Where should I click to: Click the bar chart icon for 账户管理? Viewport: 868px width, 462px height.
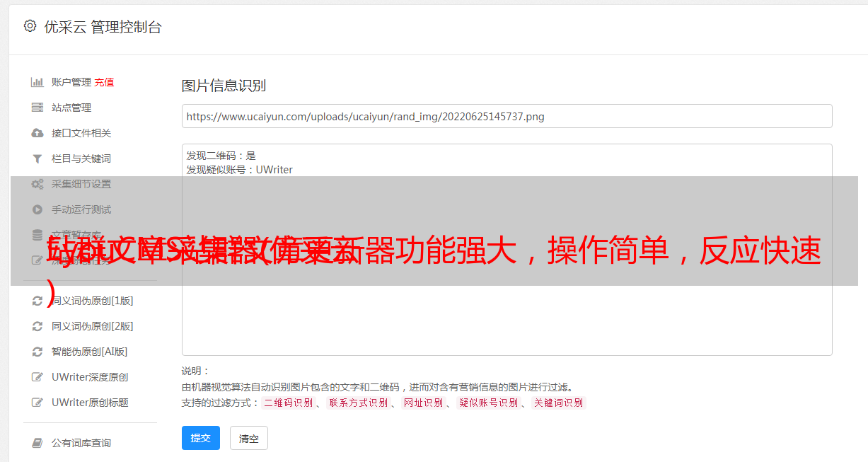coord(37,82)
